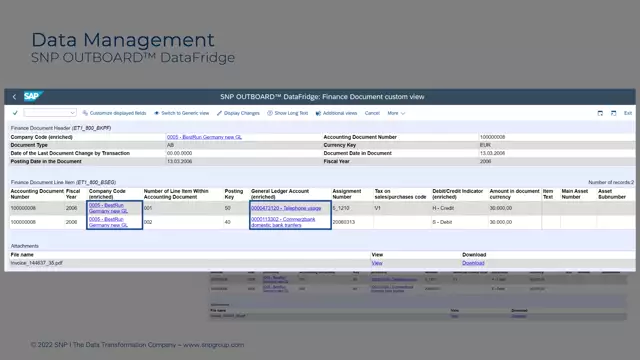
Task: Go back with the SAP back arrow
Action: pyautogui.click(x=14, y=97)
